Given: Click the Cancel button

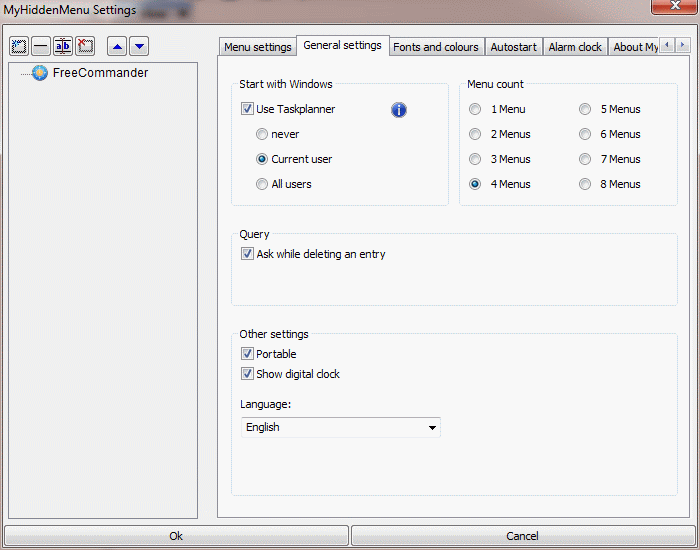Looking at the screenshot, I should tap(522, 536).
